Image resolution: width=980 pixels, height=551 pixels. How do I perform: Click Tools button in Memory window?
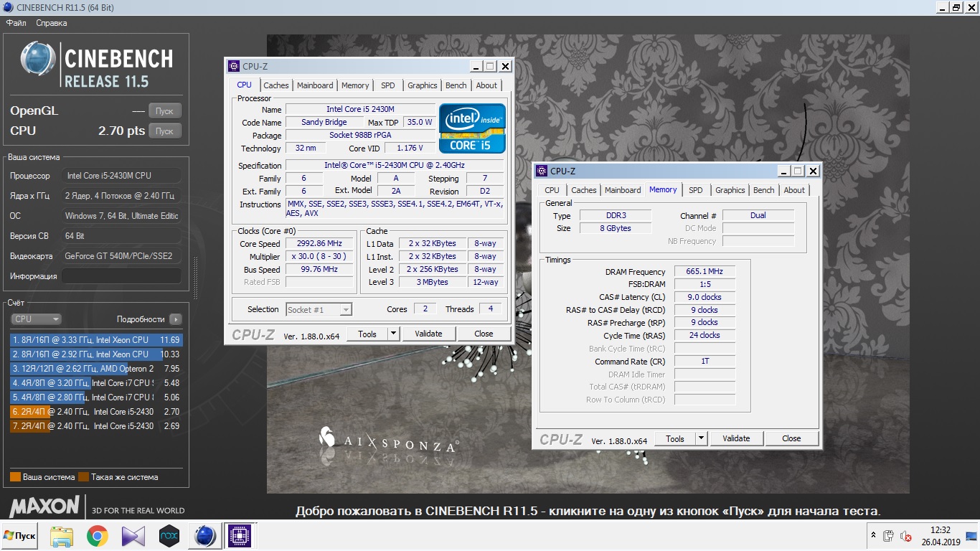[x=675, y=438]
